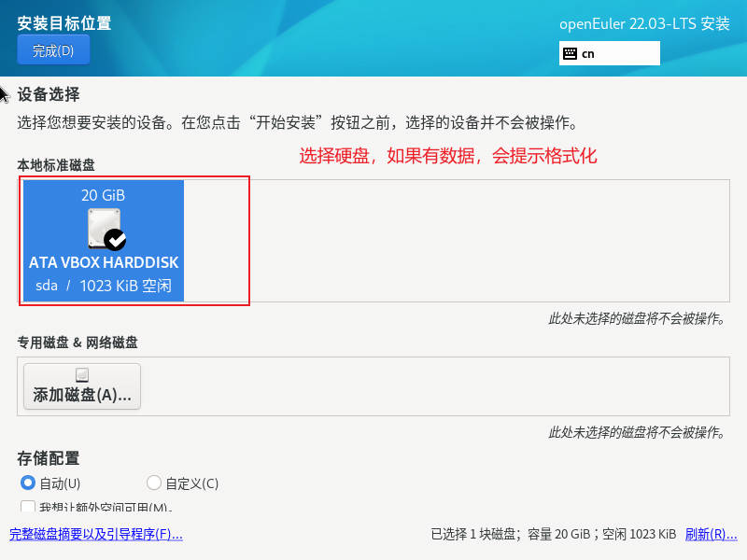
Task: Click the 完成(D) button
Action: coord(53,50)
